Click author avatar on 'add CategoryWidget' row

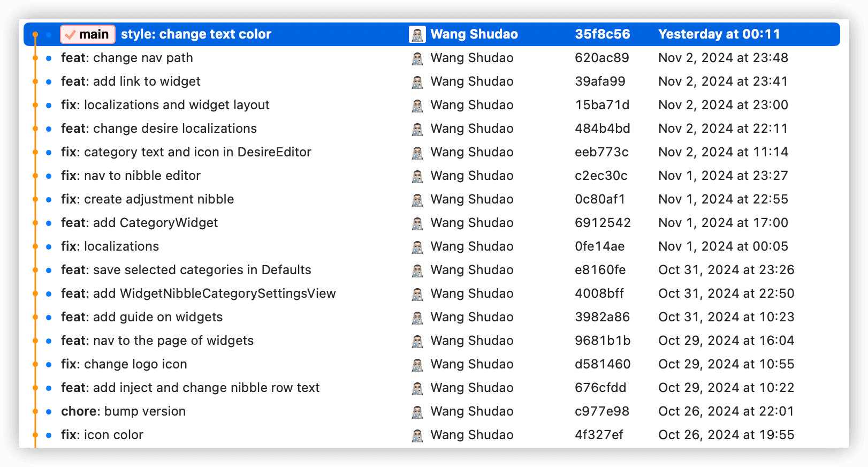pyautogui.click(x=417, y=223)
